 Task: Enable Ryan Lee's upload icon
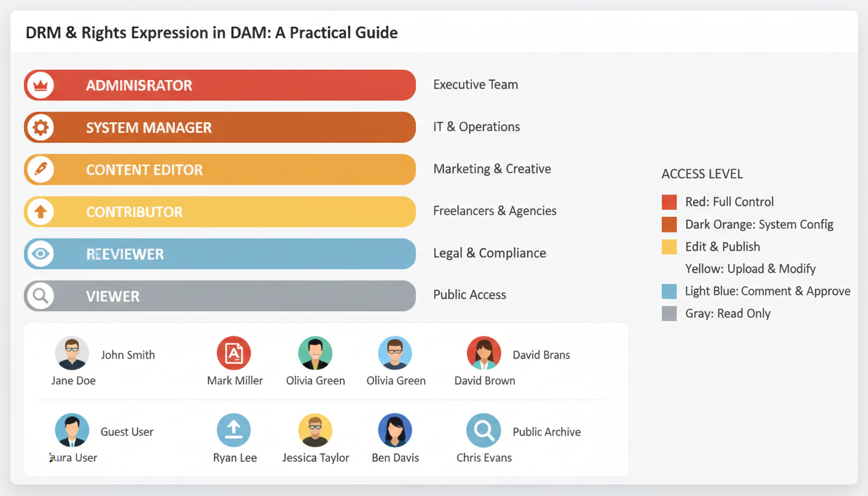tap(234, 429)
